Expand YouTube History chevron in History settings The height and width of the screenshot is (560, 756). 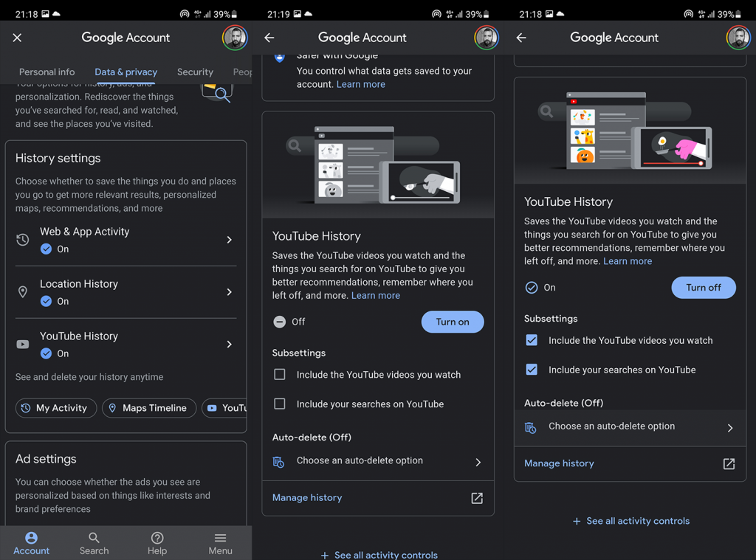(230, 344)
